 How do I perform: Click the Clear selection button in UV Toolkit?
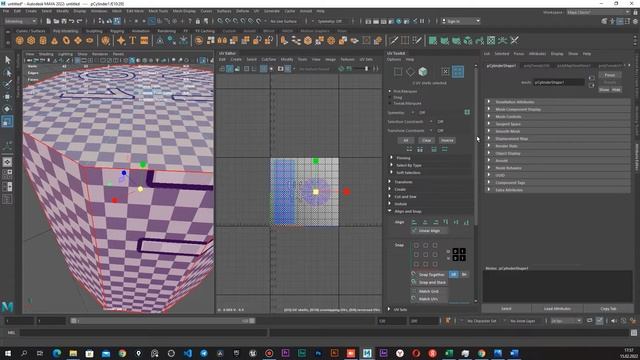(427, 140)
